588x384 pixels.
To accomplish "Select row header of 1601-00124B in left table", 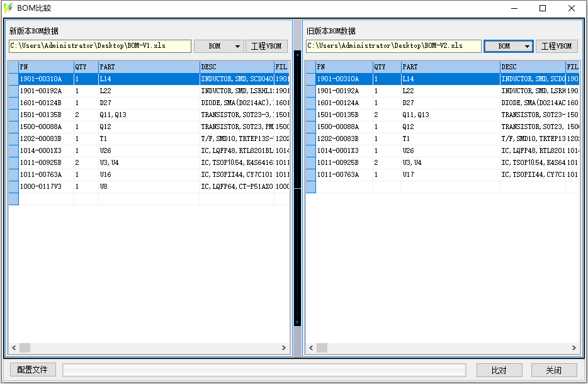I will 13,103.
